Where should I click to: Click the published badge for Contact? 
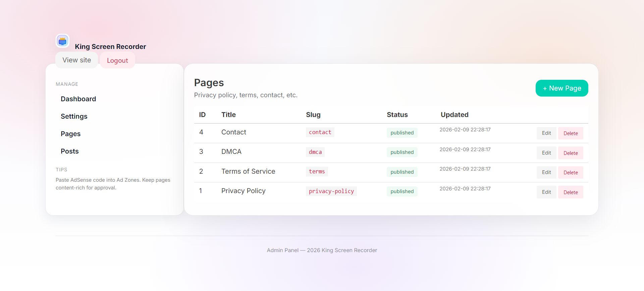point(402,133)
